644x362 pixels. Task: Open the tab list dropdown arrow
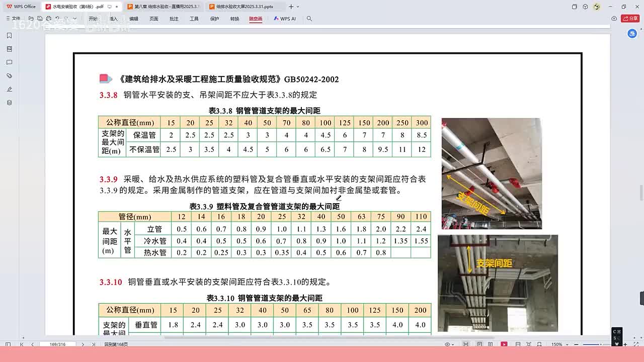(298, 7)
